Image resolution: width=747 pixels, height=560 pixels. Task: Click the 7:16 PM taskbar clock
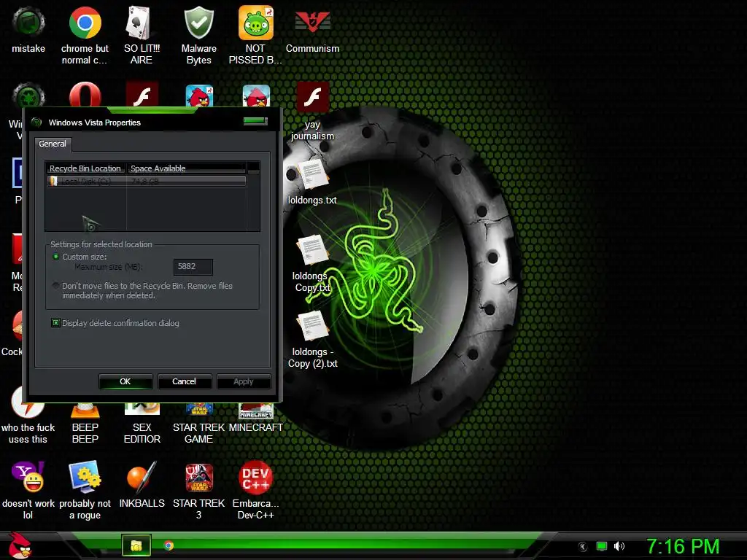(682, 546)
